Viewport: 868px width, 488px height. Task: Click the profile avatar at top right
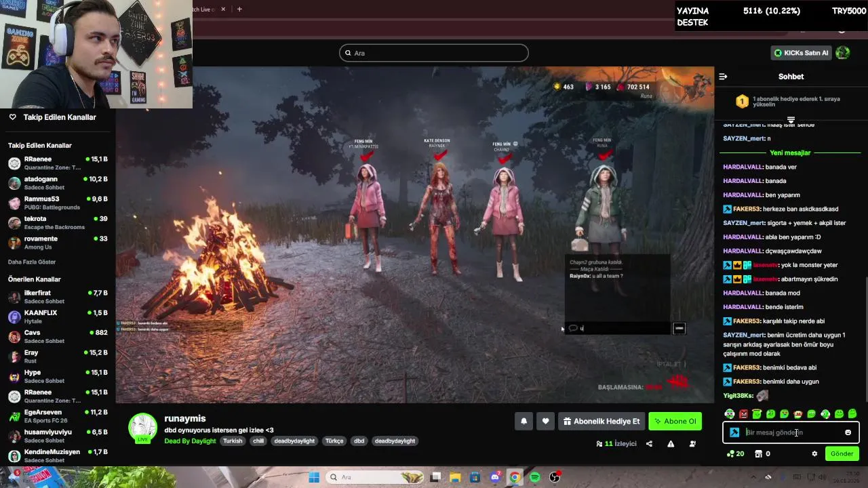(842, 52)
